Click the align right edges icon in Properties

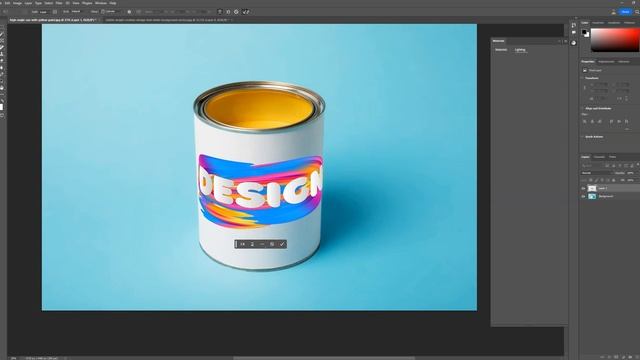tap(600, 122)
